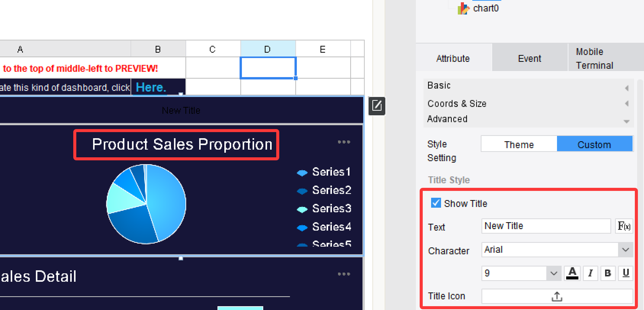The image size is (644, 310).
Task: Open the Sales Detail panel menu dots
Action: tap(344, 274)
